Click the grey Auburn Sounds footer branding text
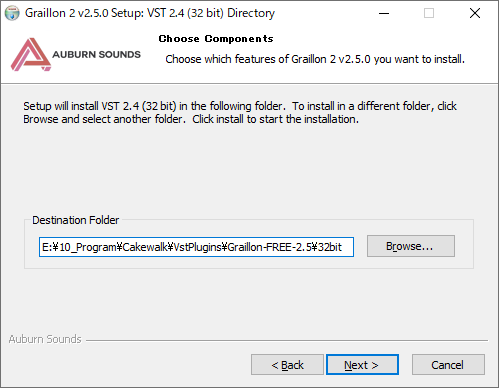 [x=45, y=339]
